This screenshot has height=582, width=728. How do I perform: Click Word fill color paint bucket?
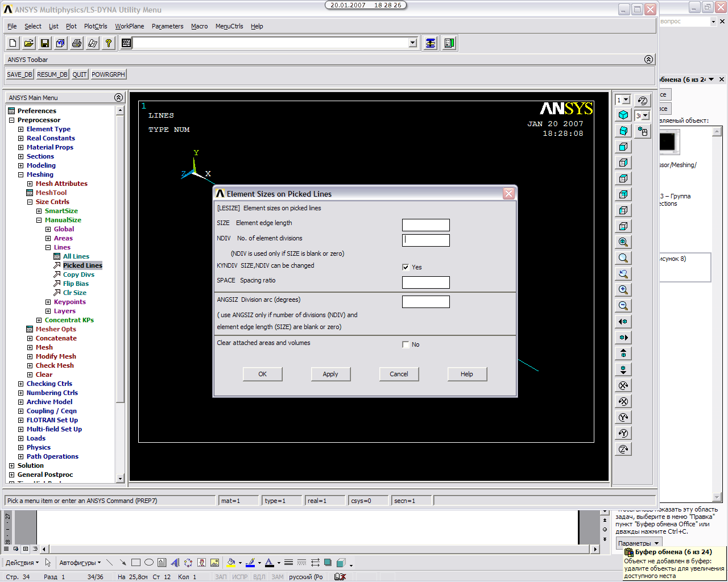(231, 563)
